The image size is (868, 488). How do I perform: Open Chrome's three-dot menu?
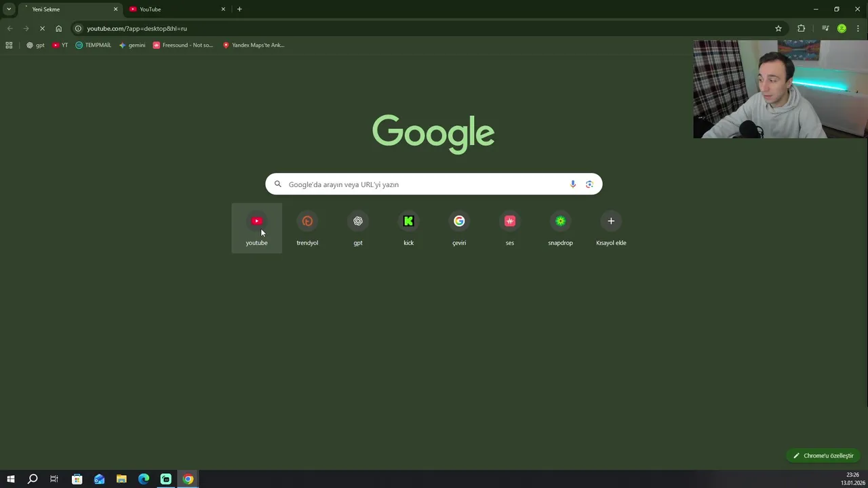pos(858,28)
